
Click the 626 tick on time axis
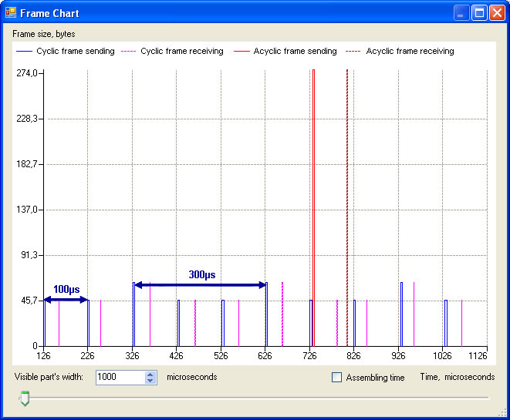tap(265, 355)
